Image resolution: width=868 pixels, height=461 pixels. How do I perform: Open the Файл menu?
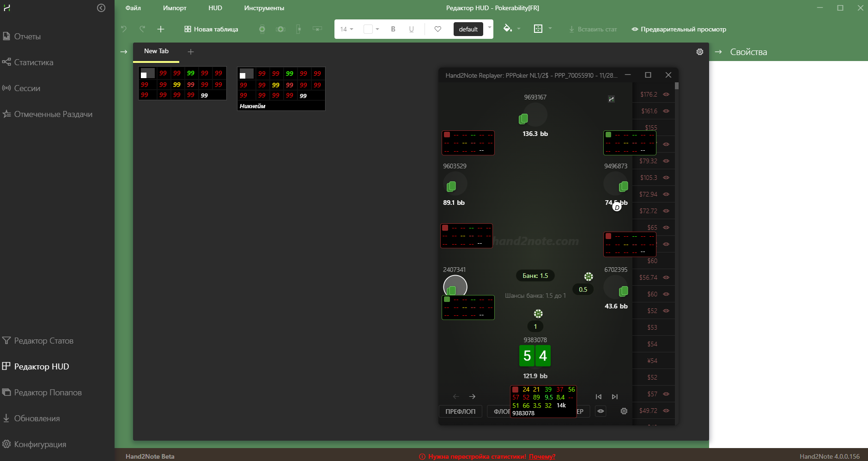(x=133, y=8)
